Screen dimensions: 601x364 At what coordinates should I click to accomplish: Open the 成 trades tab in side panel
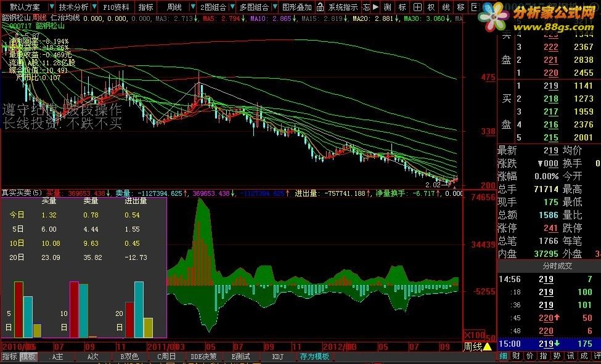(584, 357)
